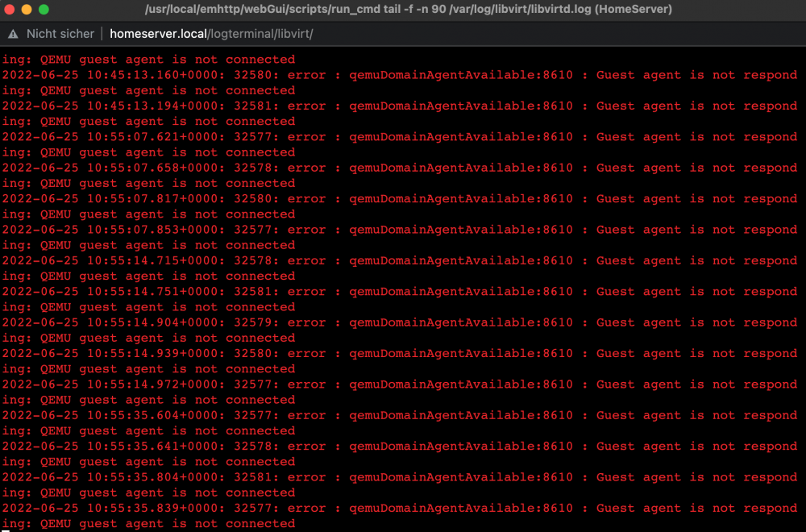
Task: Select log line timestamped 10:55:14.904+0000
Action: (x=400, y=322)
